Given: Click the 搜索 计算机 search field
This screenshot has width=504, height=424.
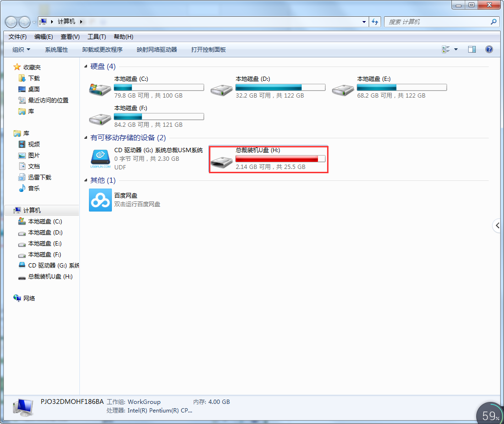Looking at the screenshot, I should pos(438,22).
